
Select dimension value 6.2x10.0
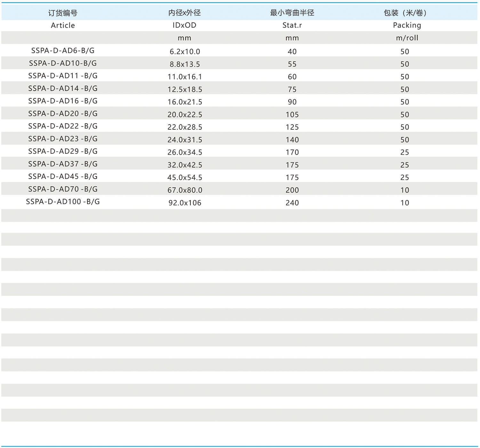pyautogui.click(x=185, y=52)
